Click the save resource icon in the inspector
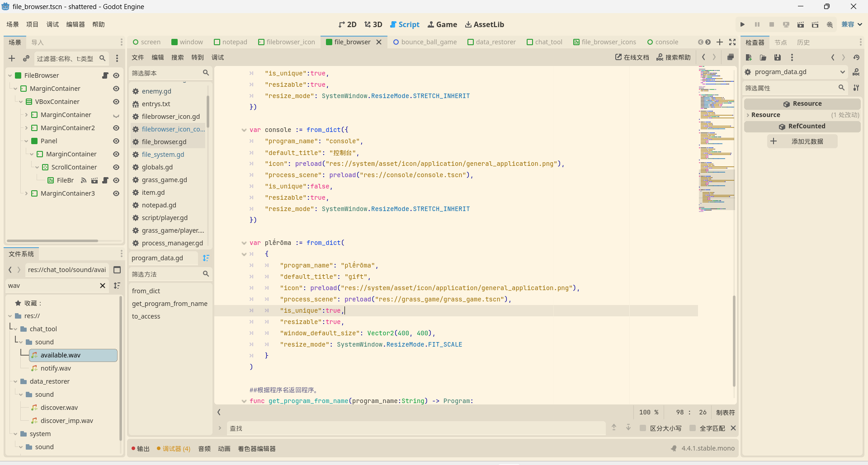This screenshot has height=465, width=868. [x=778, y=57]
